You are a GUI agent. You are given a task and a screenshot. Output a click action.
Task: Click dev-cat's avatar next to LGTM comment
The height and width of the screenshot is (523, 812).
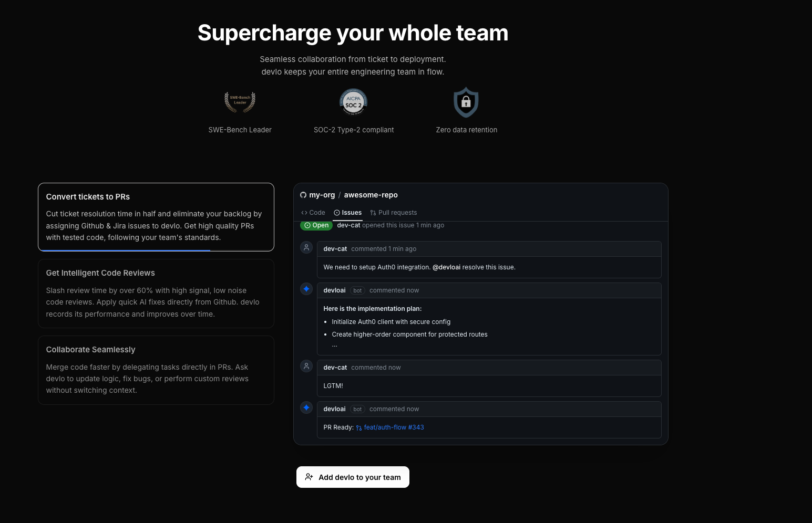click(x=306, y=366)
